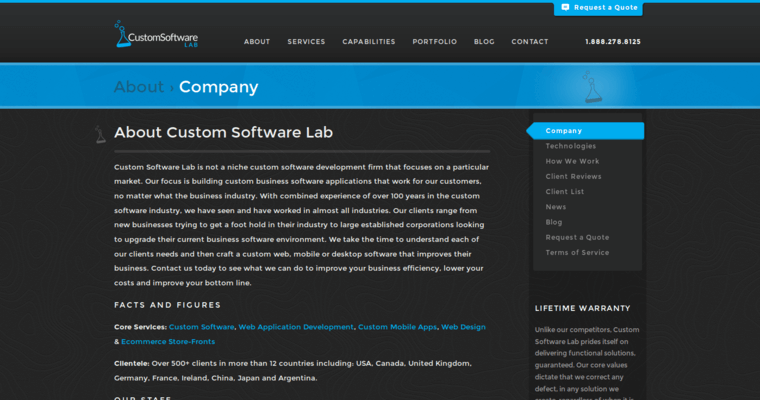Open the Ecommerce Store-Fronts link
Viewport: 760px width, 400px height.
pos(169,342)
